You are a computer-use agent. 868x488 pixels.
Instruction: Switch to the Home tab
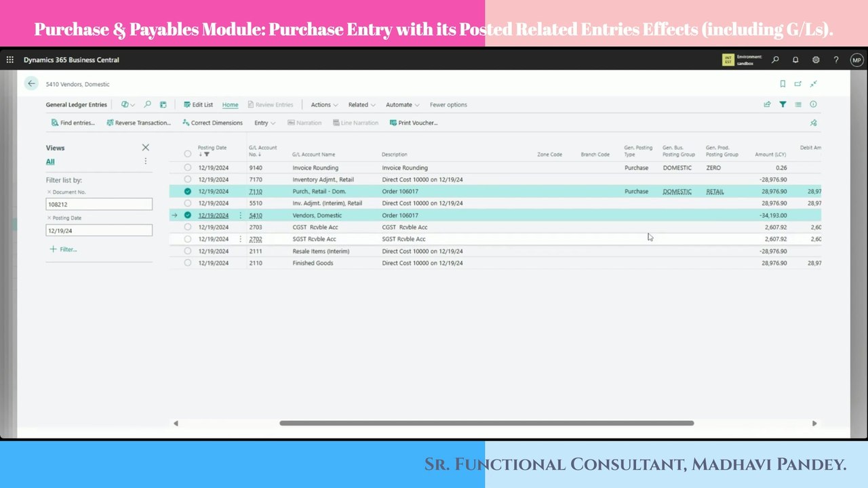pos(230,104)
